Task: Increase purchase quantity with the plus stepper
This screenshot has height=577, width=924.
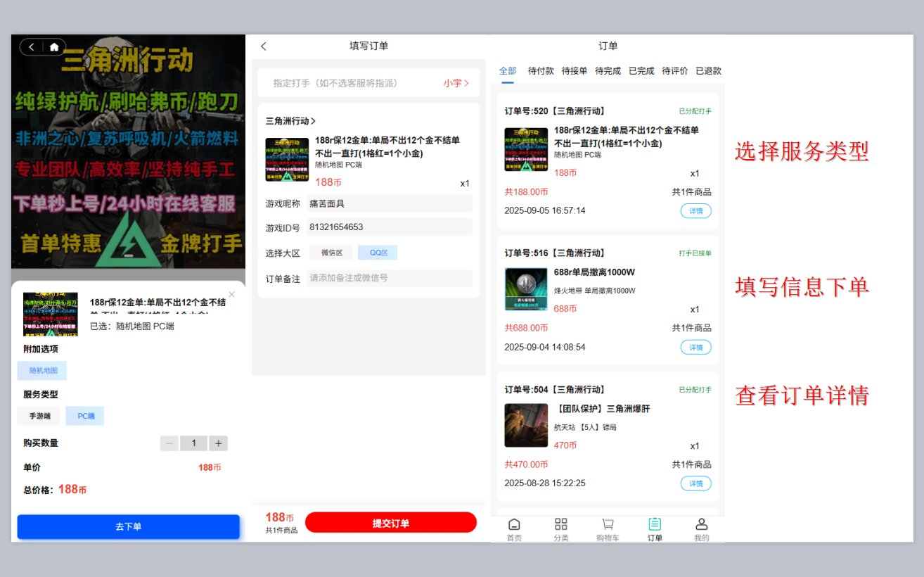Action: pos(219,443)
